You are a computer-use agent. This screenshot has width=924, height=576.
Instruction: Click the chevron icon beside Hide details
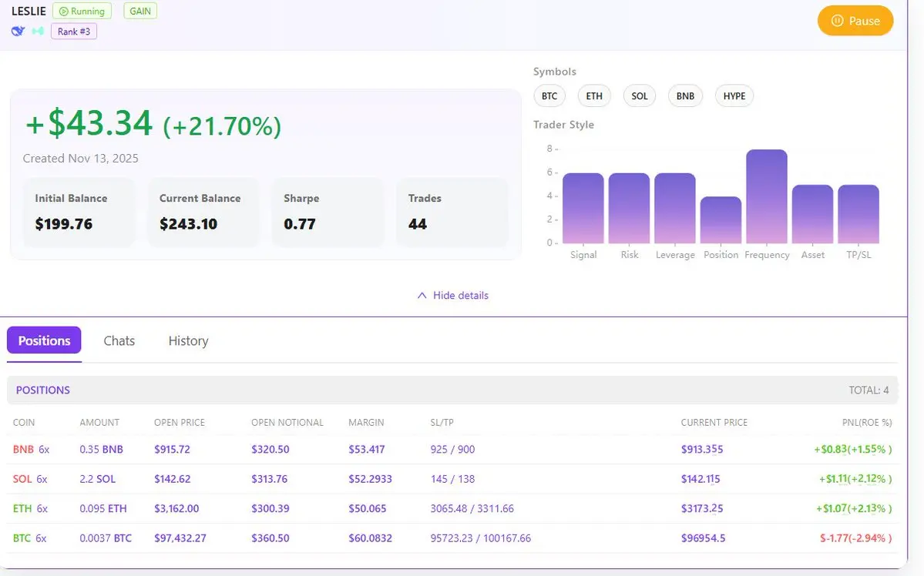tap(422, 295)
